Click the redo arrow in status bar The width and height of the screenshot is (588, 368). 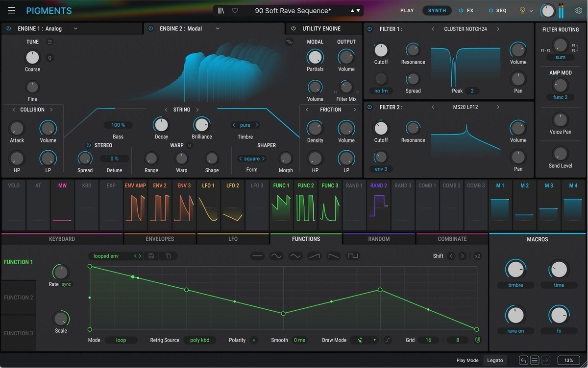pyautogui.click(x=546, y=360)
